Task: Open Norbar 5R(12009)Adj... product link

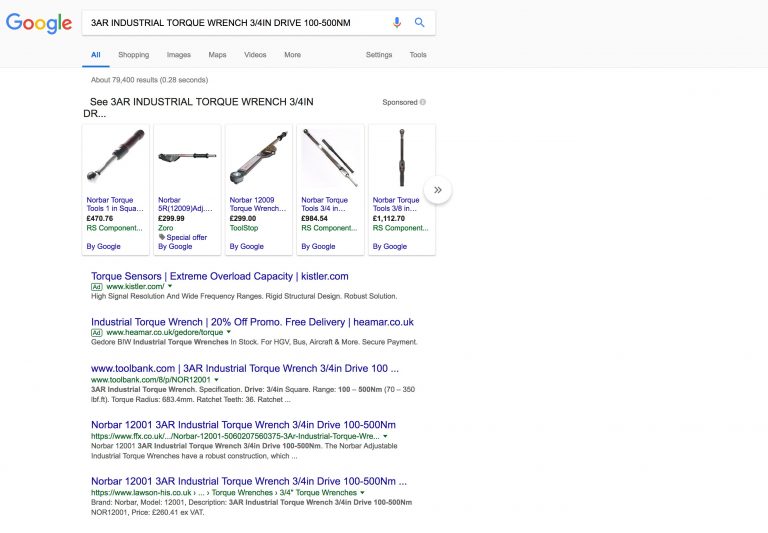Action: coord(186,204)
